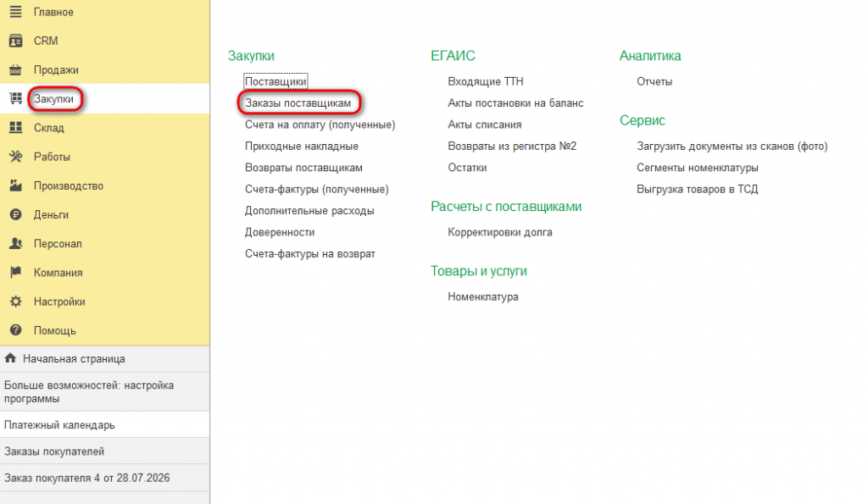This screenshot has height=504, width=868.
Task: Open Счета на оплату (полученные)
Action: point(320,125)
